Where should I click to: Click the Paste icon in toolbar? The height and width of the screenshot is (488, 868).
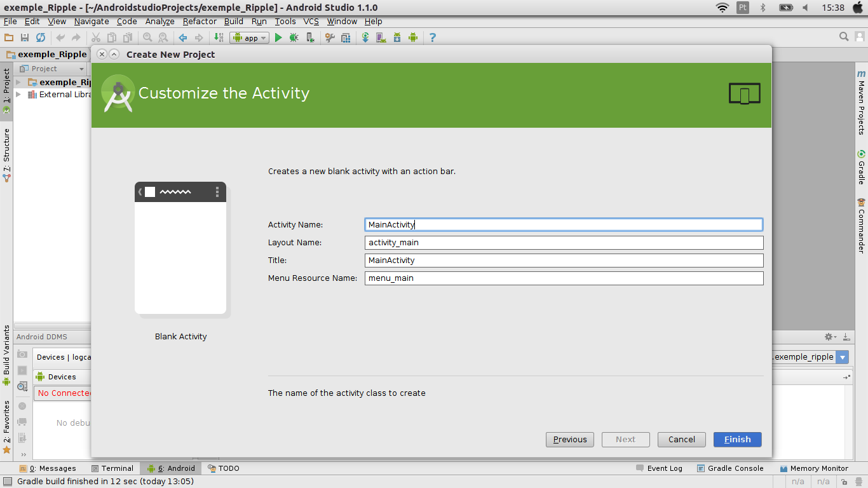(x=128, y=37)
